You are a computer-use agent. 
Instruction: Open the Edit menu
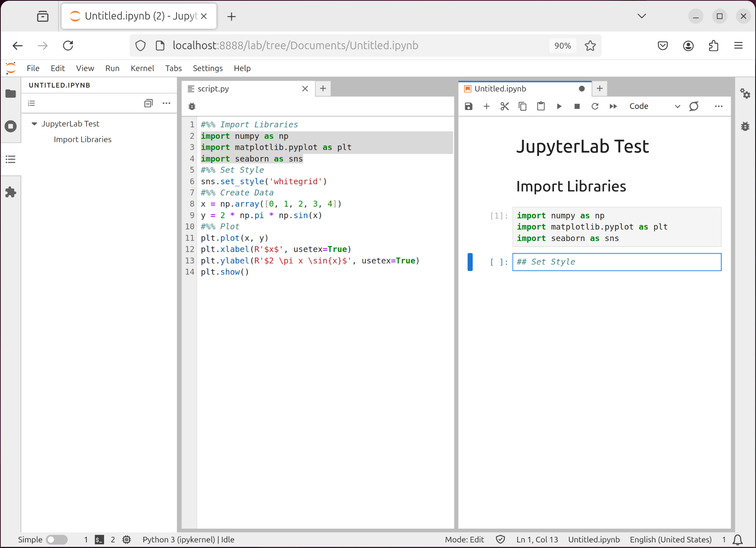[58, 68]
